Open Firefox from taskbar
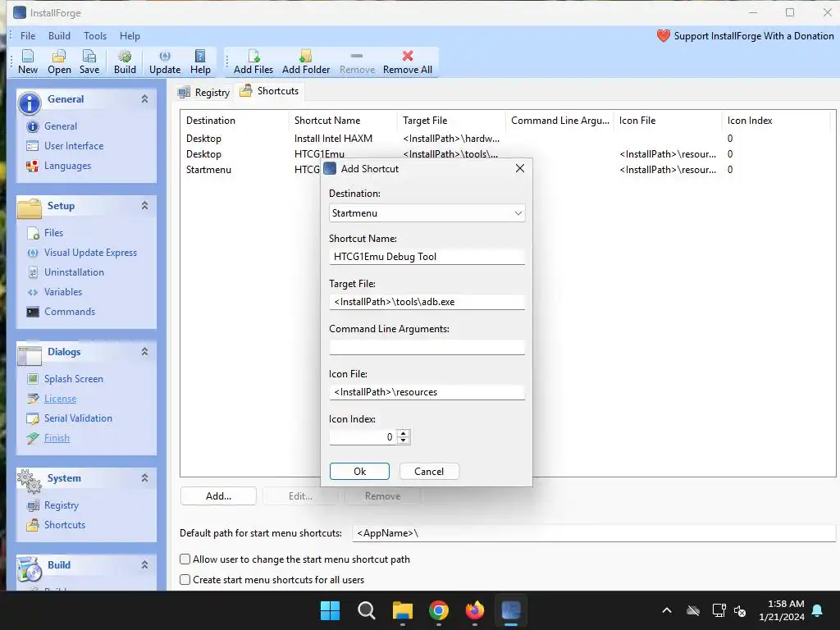 point(475,610)
